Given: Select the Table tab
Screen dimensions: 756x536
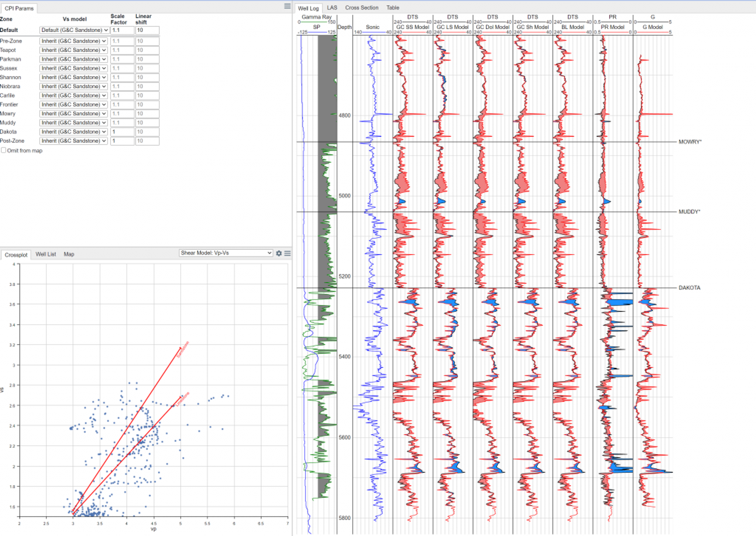Looking at the screenshot, I should click(x=393, y=8).
